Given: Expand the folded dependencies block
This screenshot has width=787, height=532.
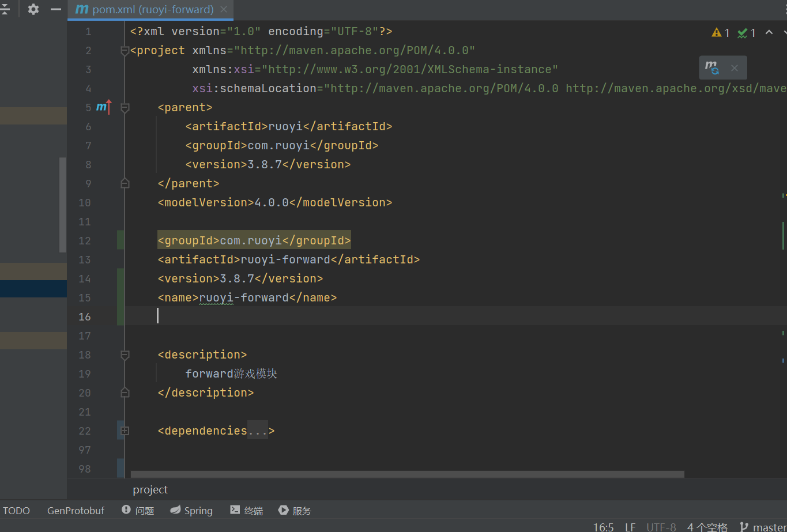Looking at the screenshot, I should tap(125, 431).
